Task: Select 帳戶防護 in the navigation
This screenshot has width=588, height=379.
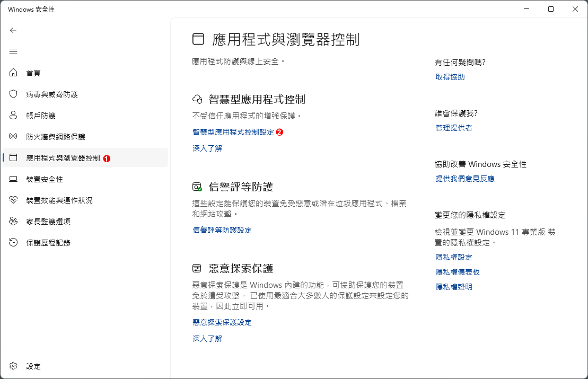Action: click(85, 115)
